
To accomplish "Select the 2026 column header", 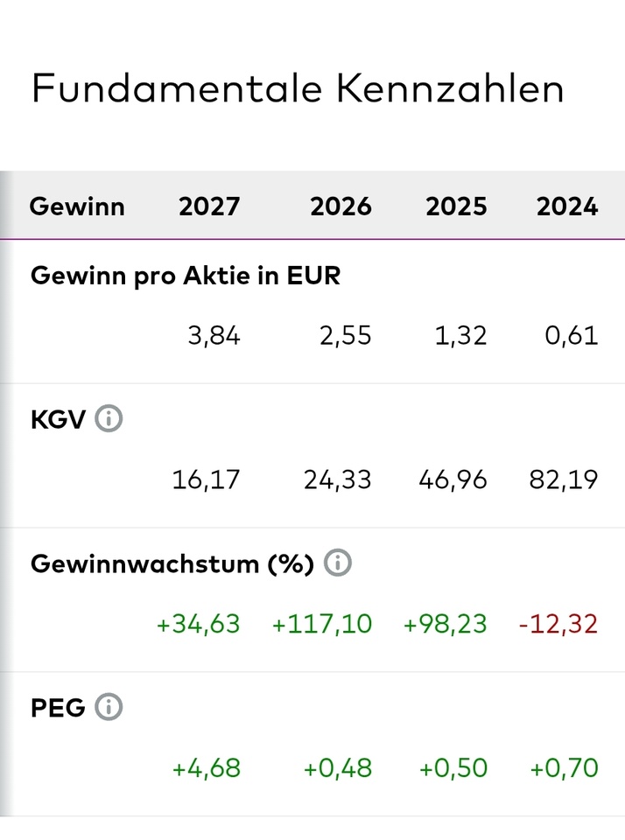I will tap(341, 206).
